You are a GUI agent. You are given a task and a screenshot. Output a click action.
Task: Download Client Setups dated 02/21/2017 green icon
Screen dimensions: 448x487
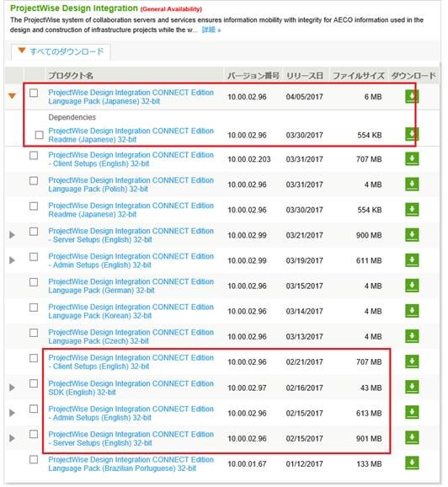click(412, 361)
